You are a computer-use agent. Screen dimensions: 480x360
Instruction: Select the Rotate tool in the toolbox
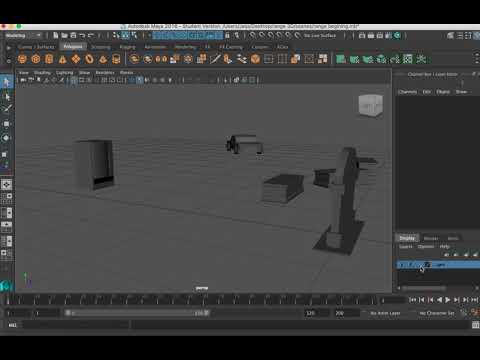[7, 138]
